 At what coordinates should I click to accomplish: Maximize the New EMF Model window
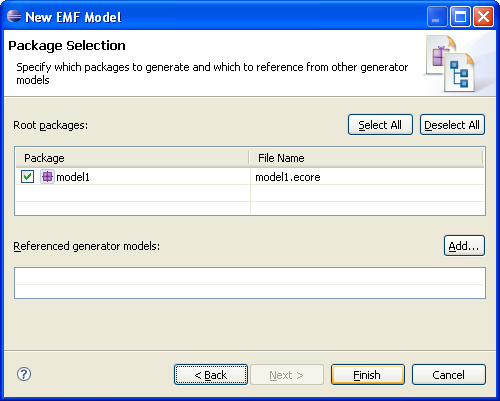pyautogui.click(x=460, y=16)
